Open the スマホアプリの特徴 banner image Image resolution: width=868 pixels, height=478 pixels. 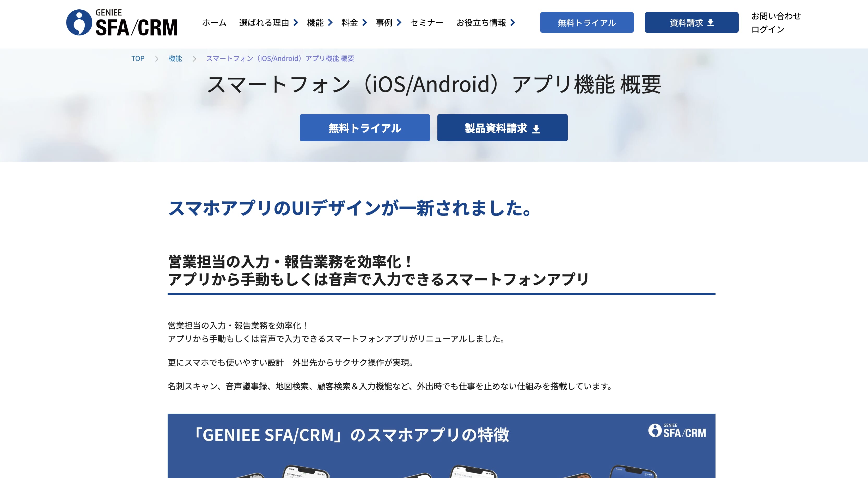tap(441, 446)
